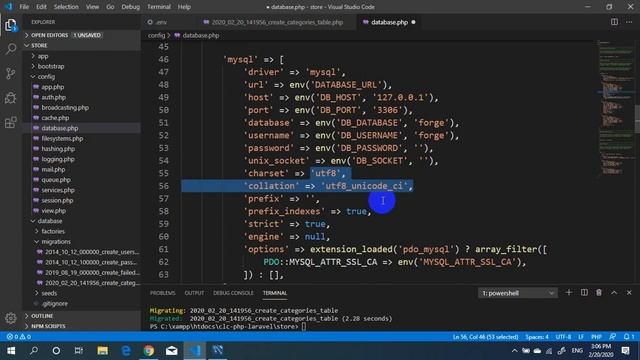Open notifications bell in status bar

pos(629,337)
